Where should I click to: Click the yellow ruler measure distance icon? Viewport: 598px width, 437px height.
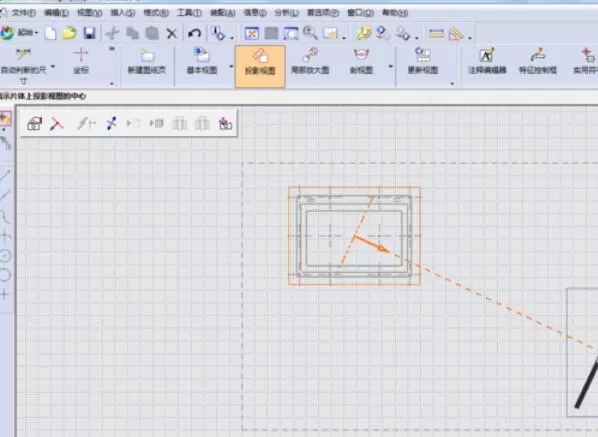pos(436,34)
